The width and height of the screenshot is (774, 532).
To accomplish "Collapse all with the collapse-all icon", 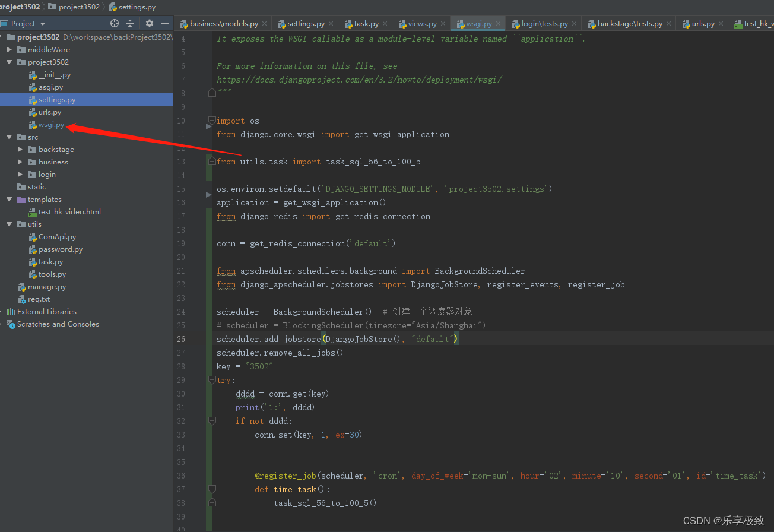I will coord(130,23).
